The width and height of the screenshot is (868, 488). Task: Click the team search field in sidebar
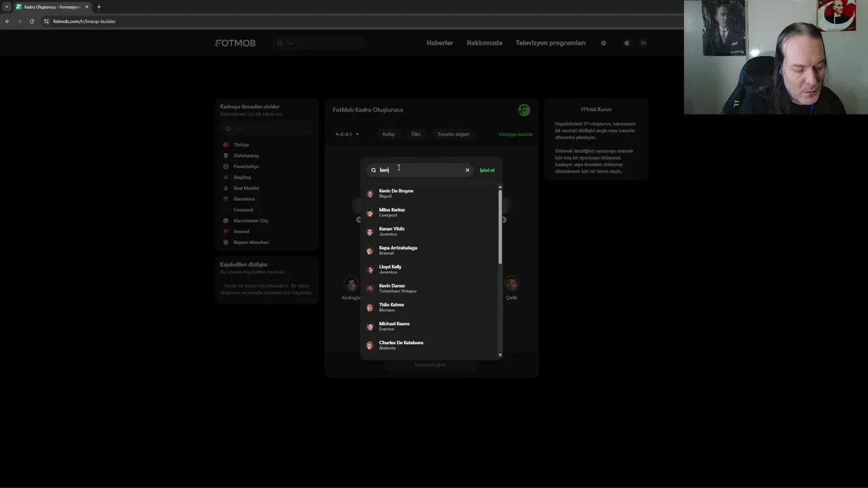(x=267, y=128)
